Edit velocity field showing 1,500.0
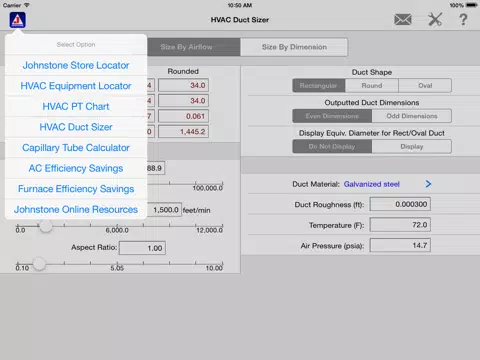480x360 pixels. 164,210
